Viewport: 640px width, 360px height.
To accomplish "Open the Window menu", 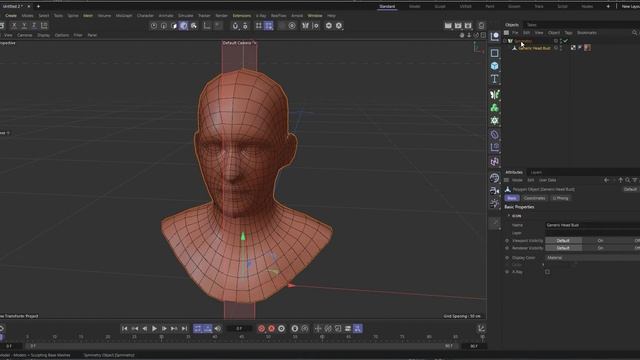I will (315, 16).
